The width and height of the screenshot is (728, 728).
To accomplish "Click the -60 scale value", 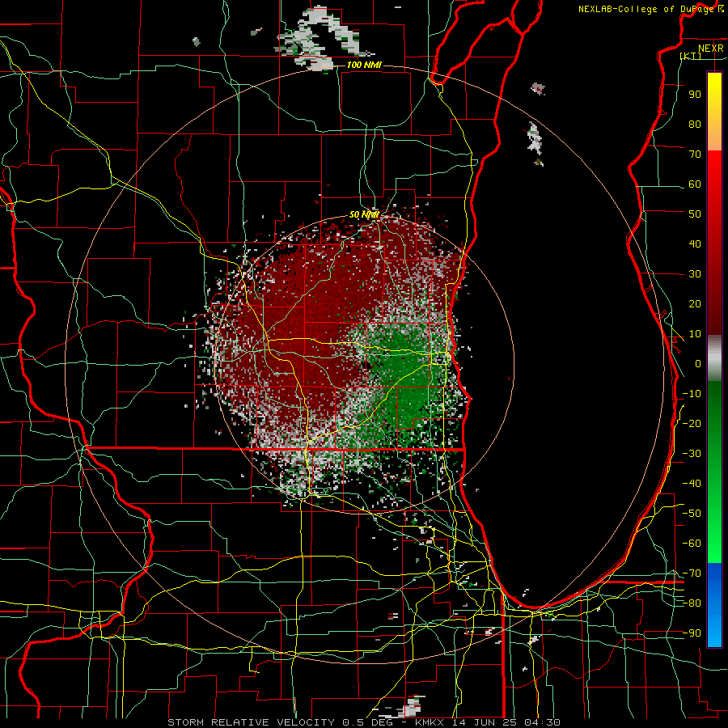I will [692, 544].
